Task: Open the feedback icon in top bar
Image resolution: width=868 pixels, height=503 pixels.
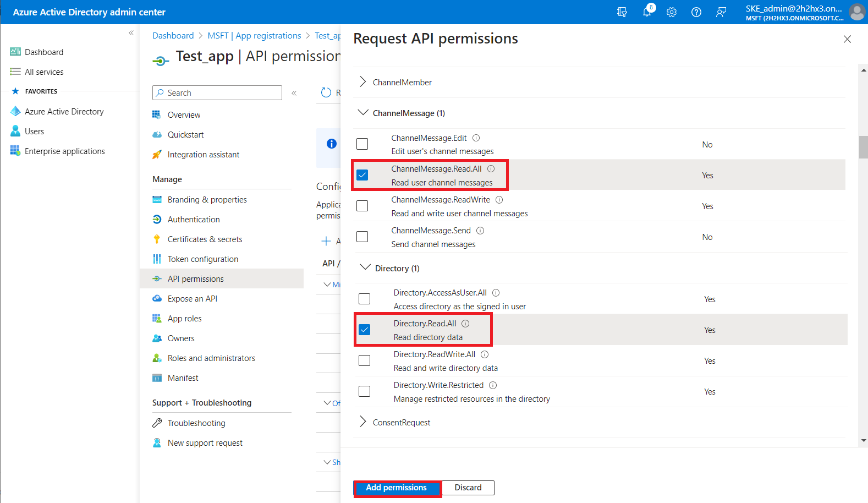Action: (721, 12)
